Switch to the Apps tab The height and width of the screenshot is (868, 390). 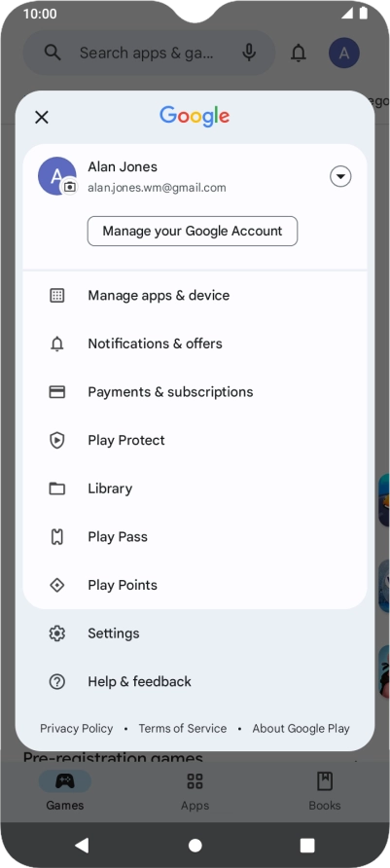(x=195, y=791)
